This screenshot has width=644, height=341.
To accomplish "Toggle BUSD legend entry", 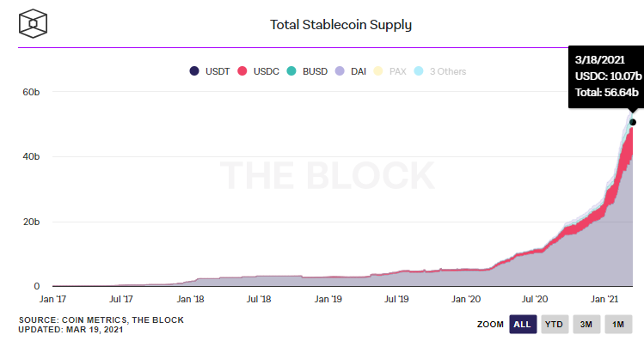I will tap(307, 71).
